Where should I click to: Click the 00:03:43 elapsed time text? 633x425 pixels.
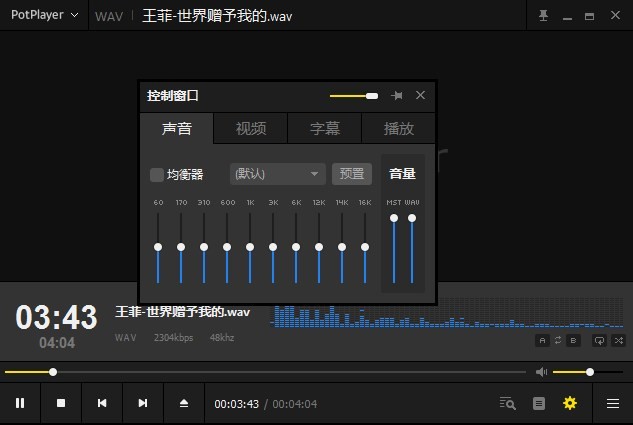[237, 404]
